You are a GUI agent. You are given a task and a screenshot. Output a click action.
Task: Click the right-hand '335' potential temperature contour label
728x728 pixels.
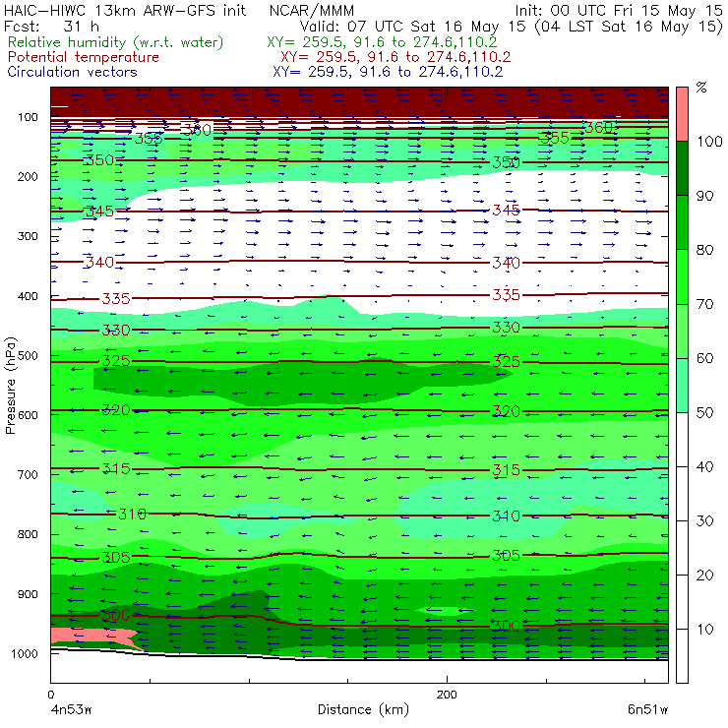point(506,294)
